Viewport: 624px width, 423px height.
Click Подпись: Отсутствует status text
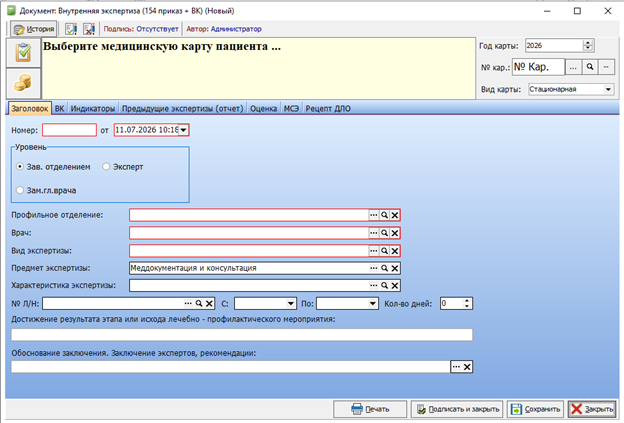coord(141,29)
